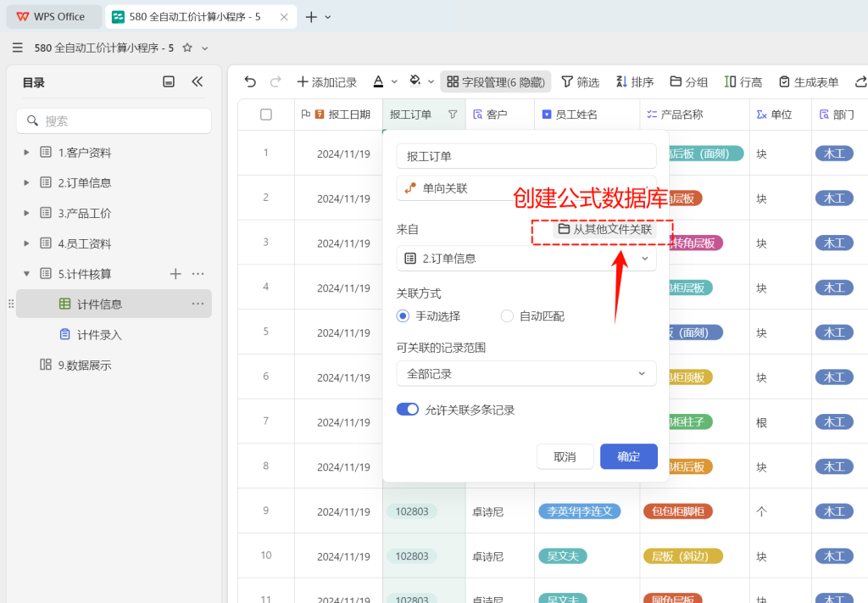
Task: Click 从其他文件关联 link
Action: tap(604, 229)
